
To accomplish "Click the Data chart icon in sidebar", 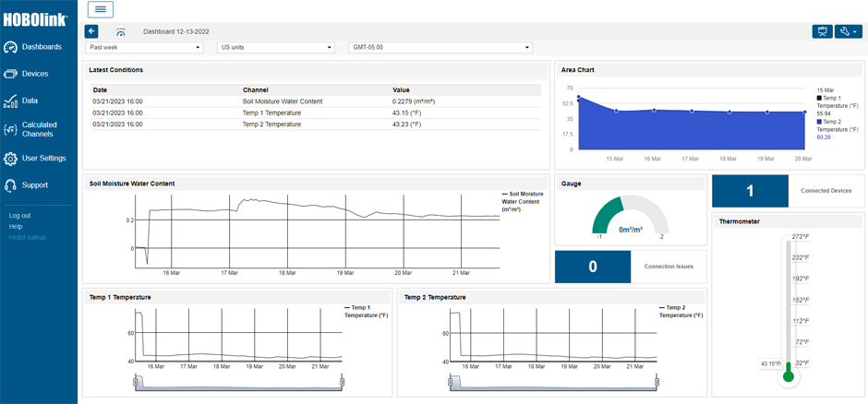I will point(10,101).
